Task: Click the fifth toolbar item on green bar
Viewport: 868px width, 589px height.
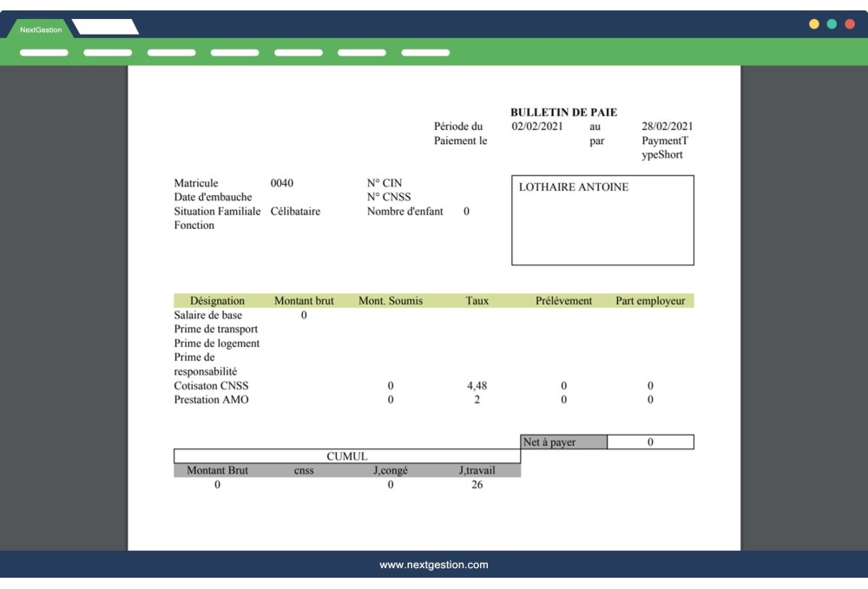Action: click(x=299, y=52)
